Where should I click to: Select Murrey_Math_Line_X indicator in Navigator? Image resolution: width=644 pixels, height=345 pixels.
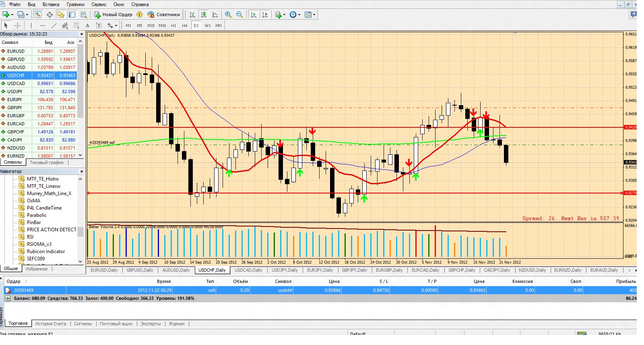[49, 193]
